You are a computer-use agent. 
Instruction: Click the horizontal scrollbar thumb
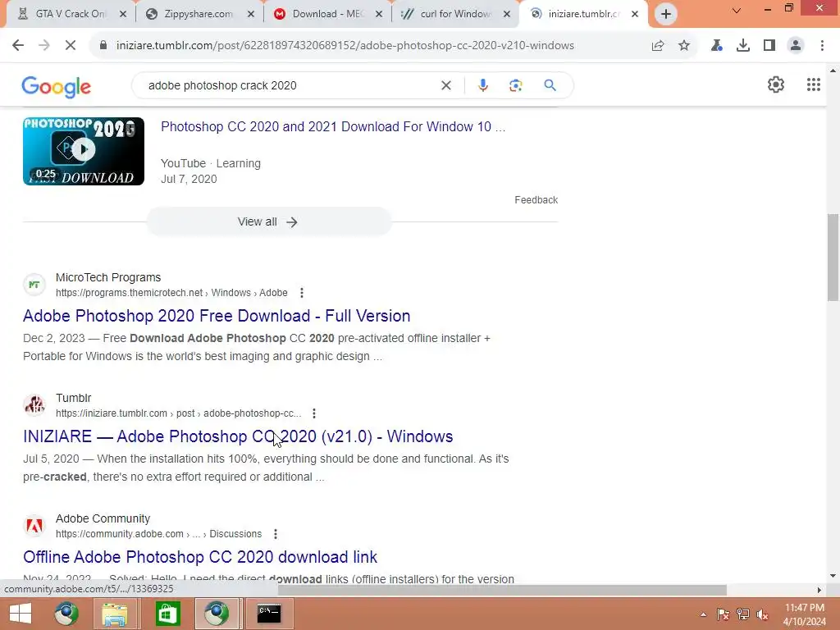502,590
